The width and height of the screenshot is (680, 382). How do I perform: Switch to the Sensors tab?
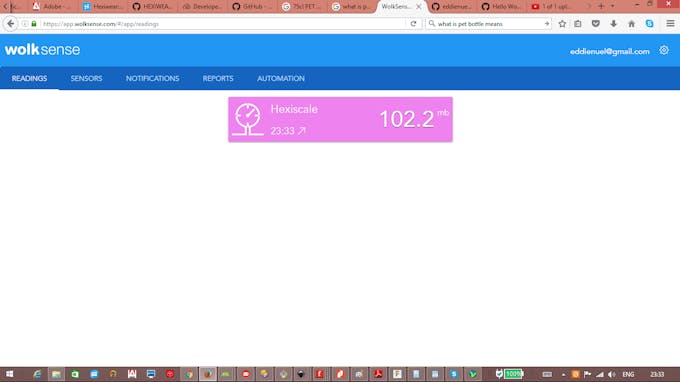86,78
